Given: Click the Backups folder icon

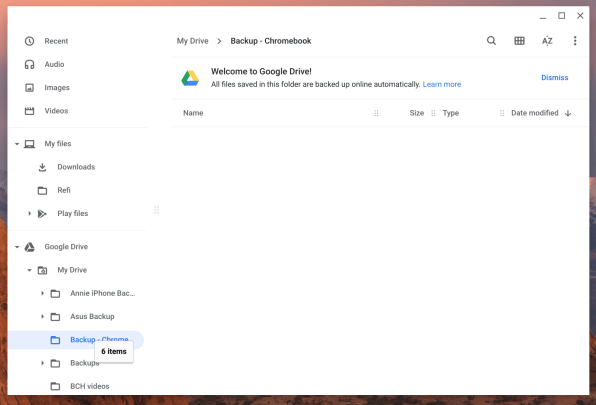Looking at the screenshot, I should 55,363.
